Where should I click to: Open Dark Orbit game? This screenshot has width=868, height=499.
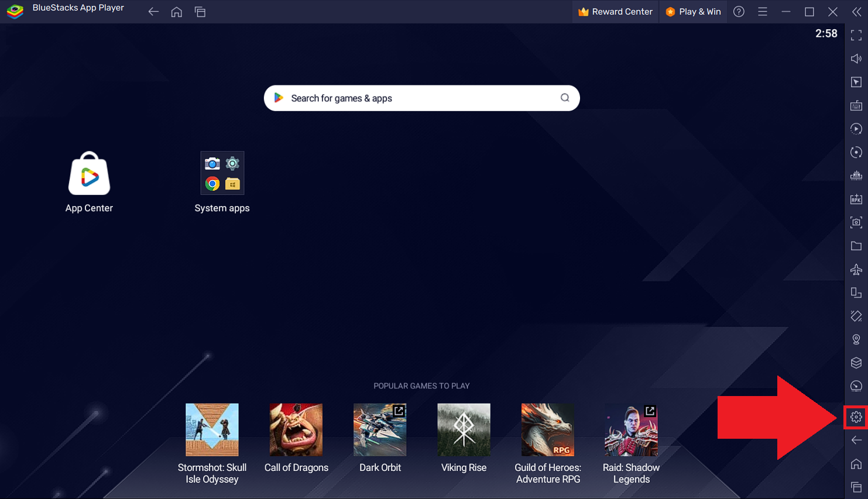tap(380, 438)
